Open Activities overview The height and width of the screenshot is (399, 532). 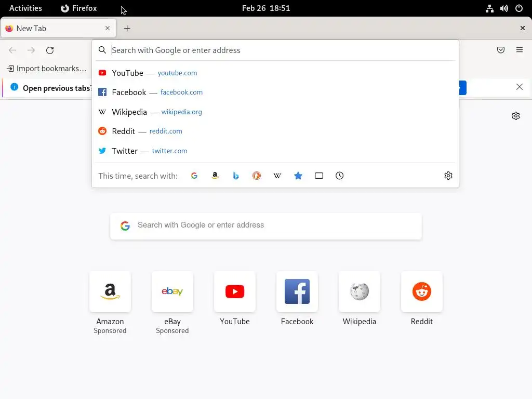(25, 8)
